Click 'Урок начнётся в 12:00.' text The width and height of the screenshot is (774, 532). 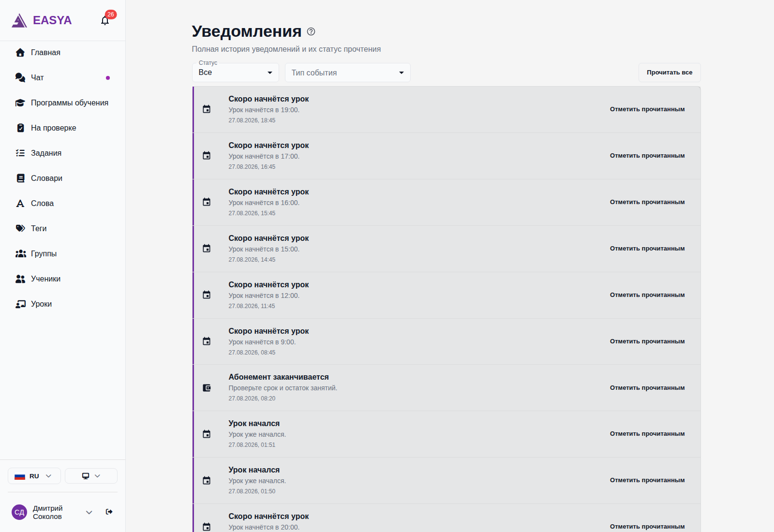click(x=264, y=296)
